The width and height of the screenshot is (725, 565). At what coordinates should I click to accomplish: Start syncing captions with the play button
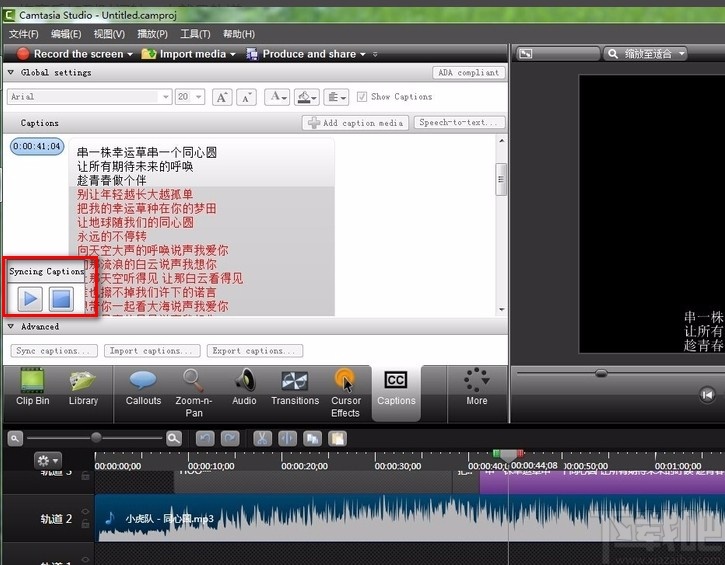[x=31, y=299]
